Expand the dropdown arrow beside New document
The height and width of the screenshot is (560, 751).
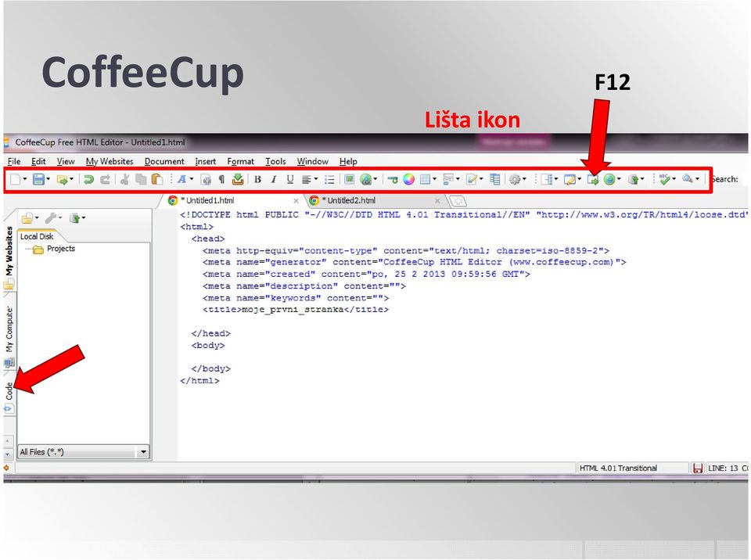[25, 180]
